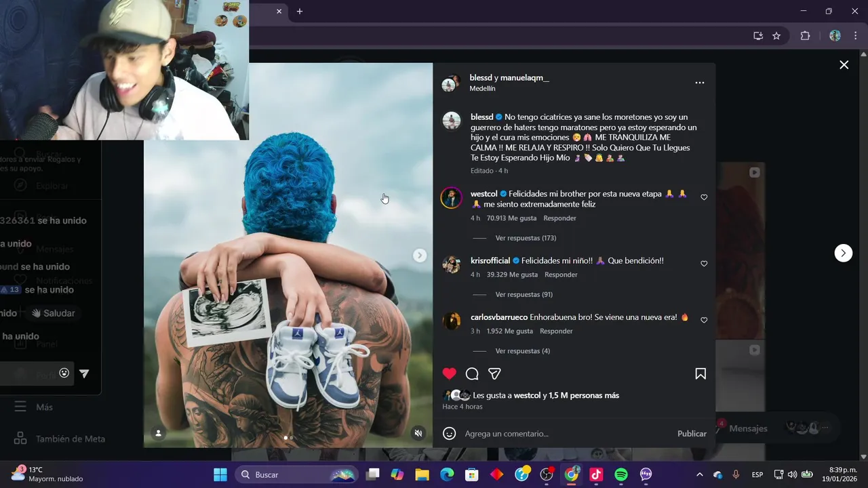Screen dimensions: 868x488
Task: Open También de Meta in sidebar
Action: coord(60,439)
